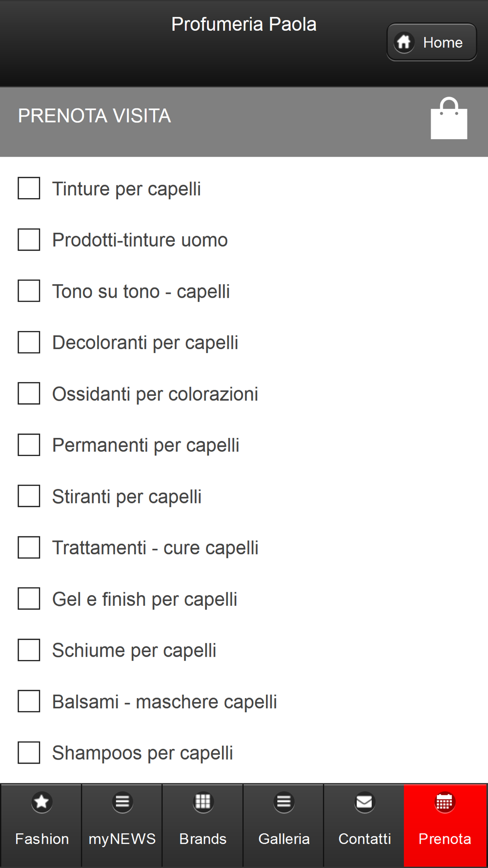
Task: Open Galleria list icon
Action: (x=284, y=802)
